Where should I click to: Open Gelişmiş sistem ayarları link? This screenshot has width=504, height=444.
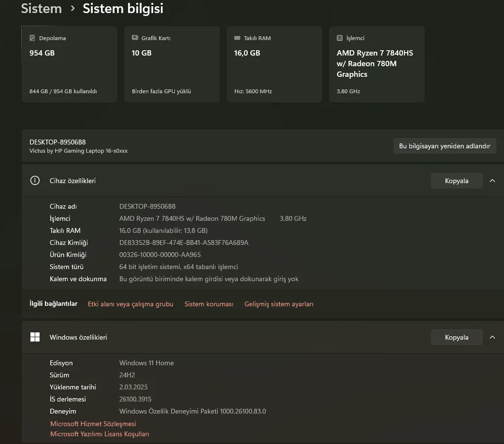point(279,304)
